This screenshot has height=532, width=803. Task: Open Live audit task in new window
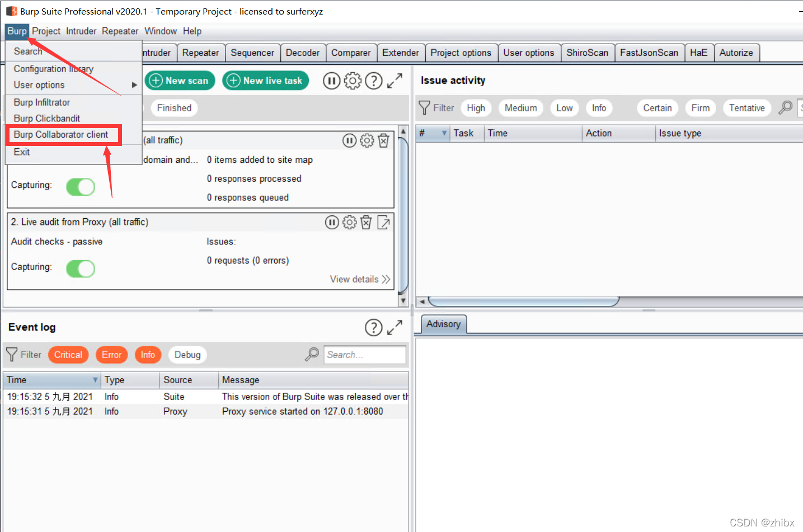pos(384,223)
